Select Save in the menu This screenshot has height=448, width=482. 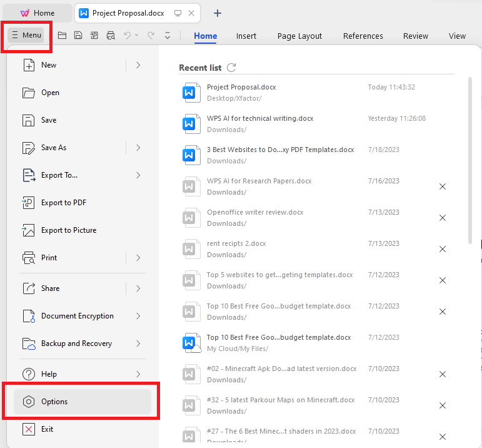pyautogui.click(x=83, y=120)
